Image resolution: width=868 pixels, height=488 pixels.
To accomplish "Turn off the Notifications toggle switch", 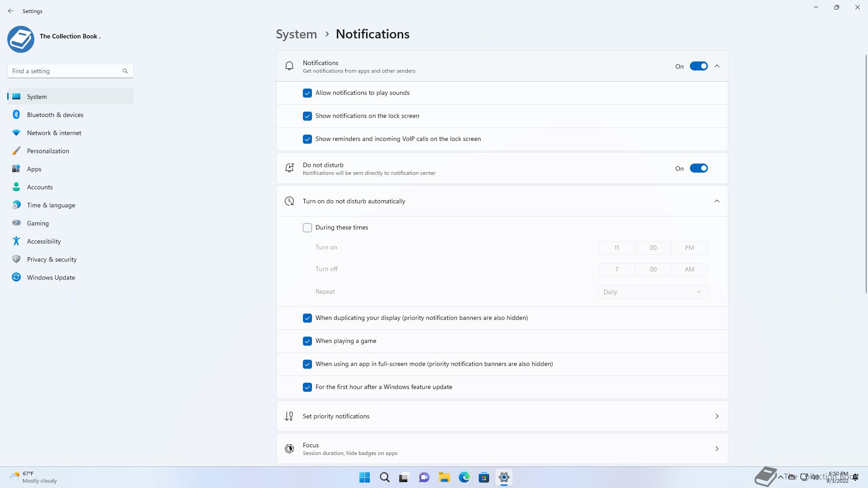I will coord(698,66).
